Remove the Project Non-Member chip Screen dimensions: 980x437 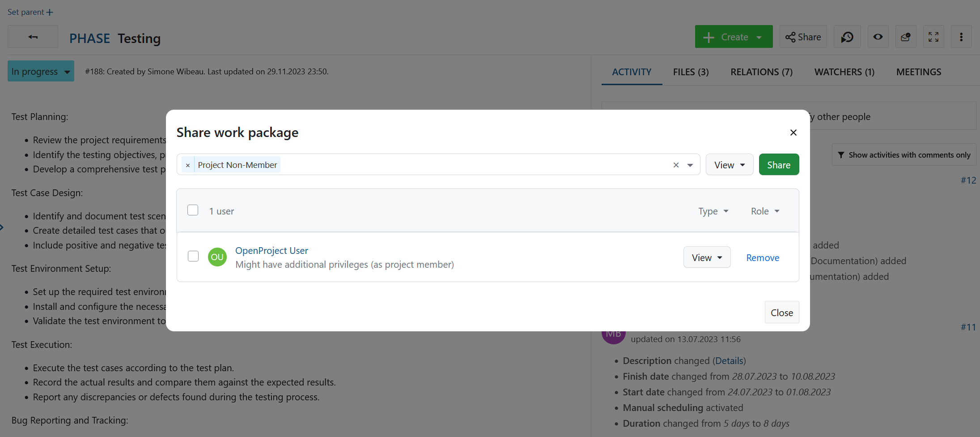point(188,165)
